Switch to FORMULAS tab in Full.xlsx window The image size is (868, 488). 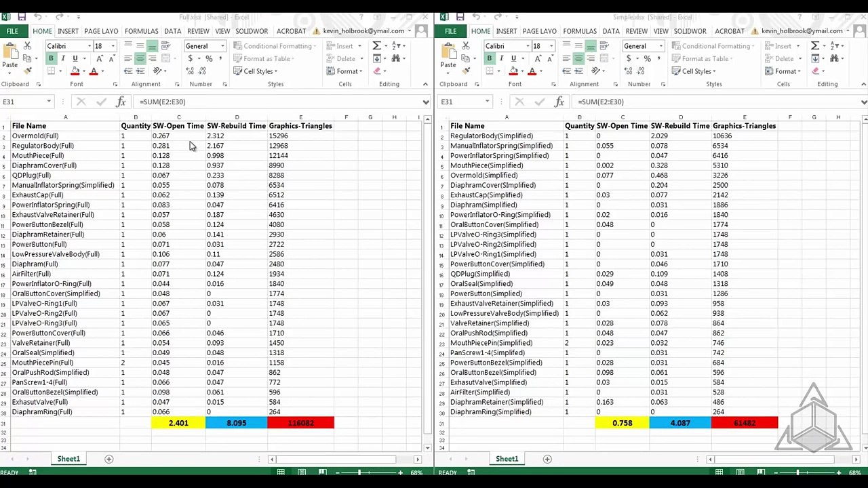tap(141, 31)
